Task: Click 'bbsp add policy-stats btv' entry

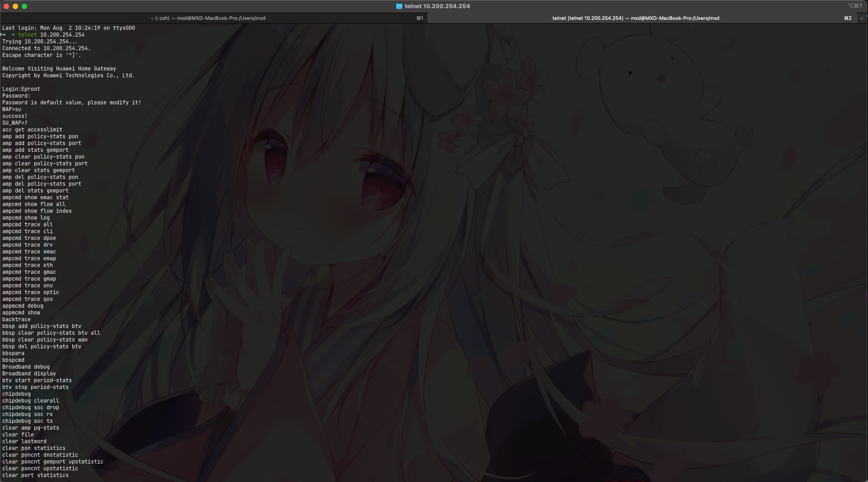Action: coord(42,326)
